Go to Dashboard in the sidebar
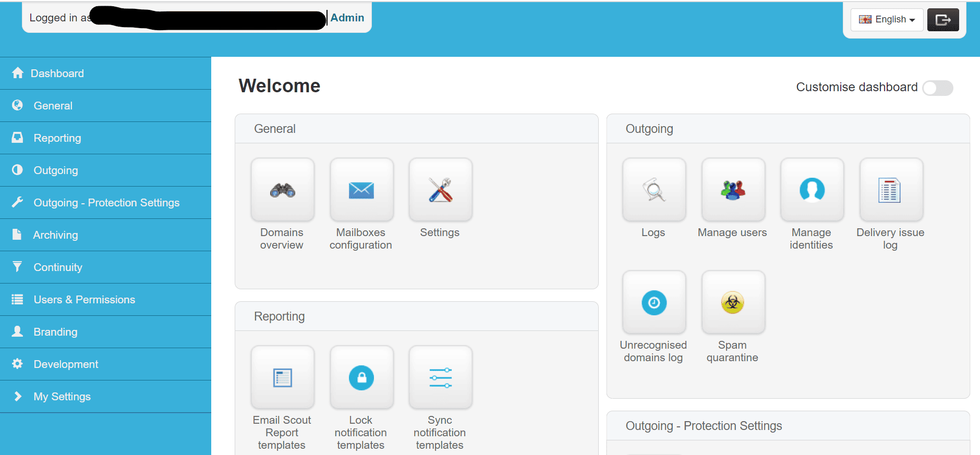The height and width of the screenshot is (455, 980). (x=57, y=73)
